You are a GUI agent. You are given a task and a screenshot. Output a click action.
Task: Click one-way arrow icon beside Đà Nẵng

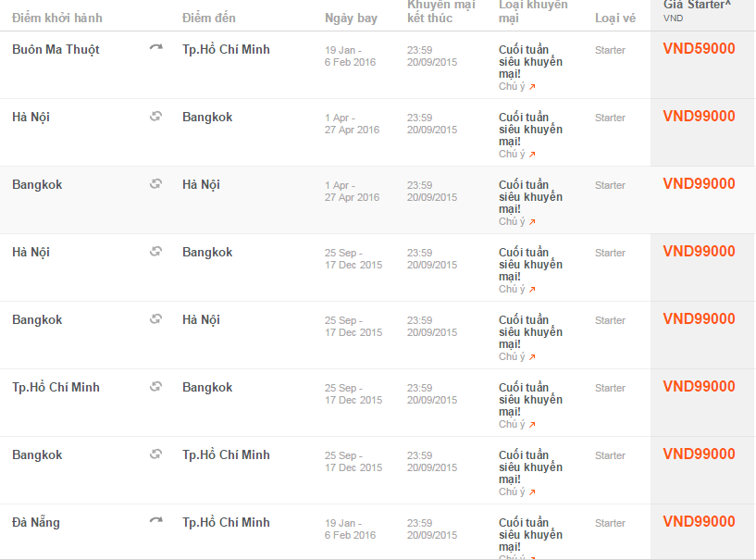point(155,521)
